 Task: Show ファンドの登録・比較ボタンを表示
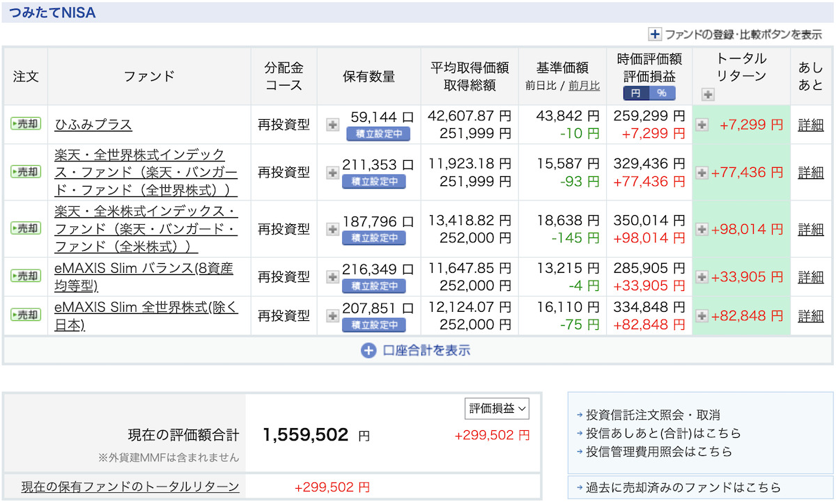point(736,34)
